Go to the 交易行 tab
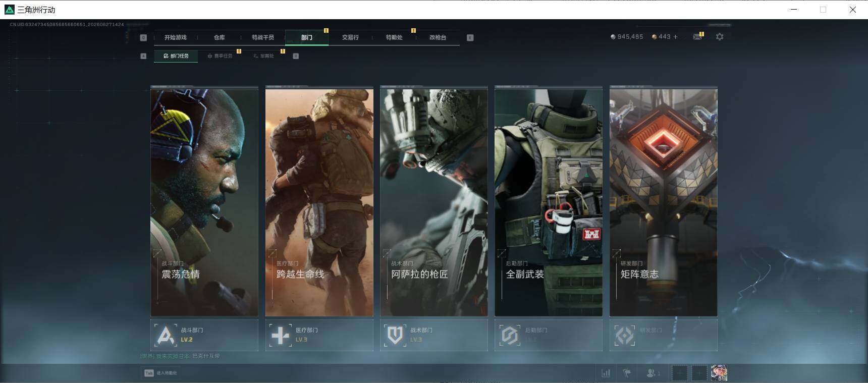The image size is (868, 383). (350, 37)
